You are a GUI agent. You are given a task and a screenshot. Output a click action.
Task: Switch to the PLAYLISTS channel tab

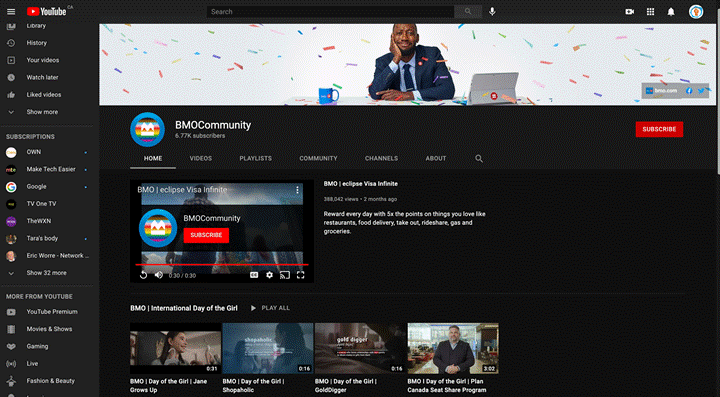click(255, 158)
